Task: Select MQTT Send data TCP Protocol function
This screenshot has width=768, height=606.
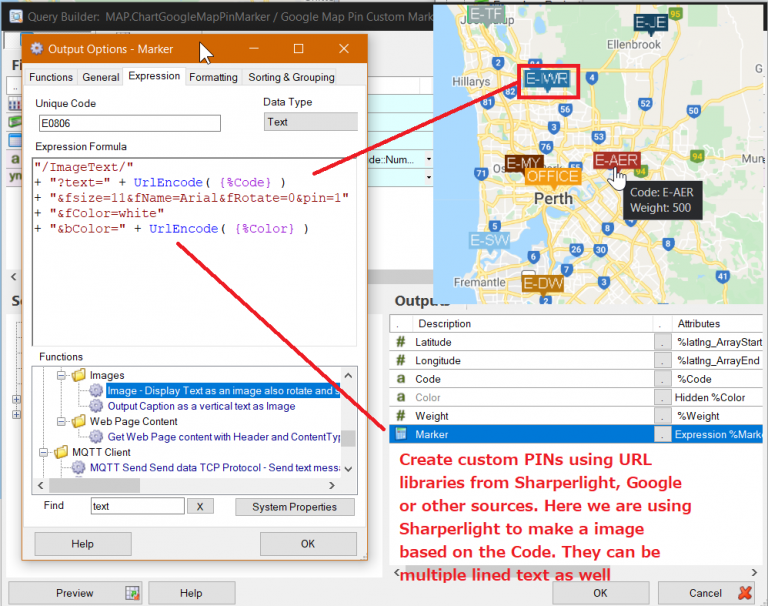Action: [214, 467]
